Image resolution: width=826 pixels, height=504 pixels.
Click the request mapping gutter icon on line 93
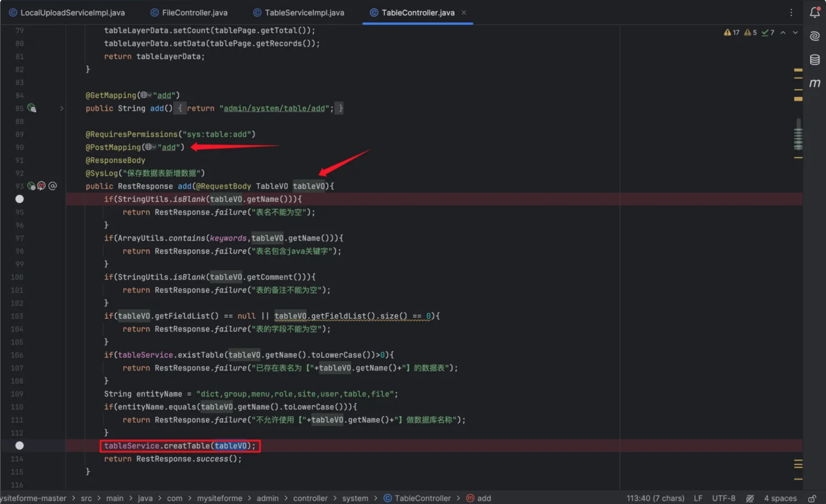31,186
